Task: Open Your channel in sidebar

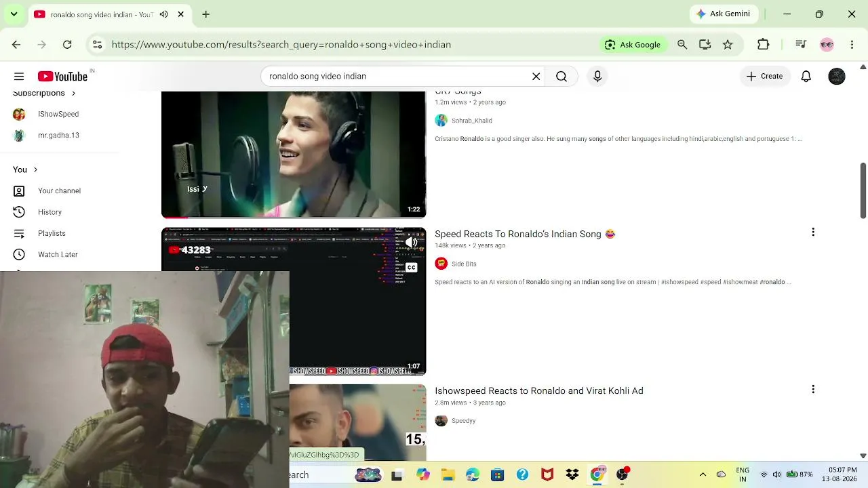Action: click(59, 190)
